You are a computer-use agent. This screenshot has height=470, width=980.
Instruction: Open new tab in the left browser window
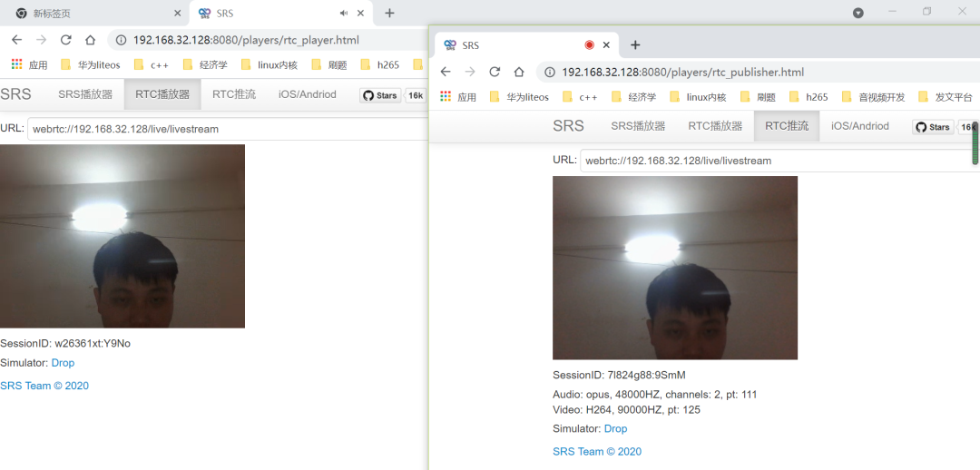(x=389, y=13)
